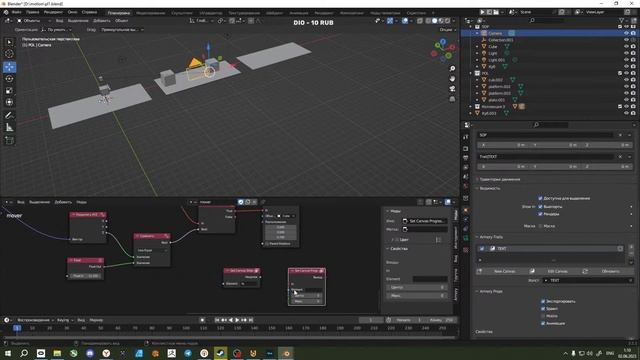The height and width of the screenshot is (360, 640).
Task: Open the Справка menu
Action: pos(89,12)
